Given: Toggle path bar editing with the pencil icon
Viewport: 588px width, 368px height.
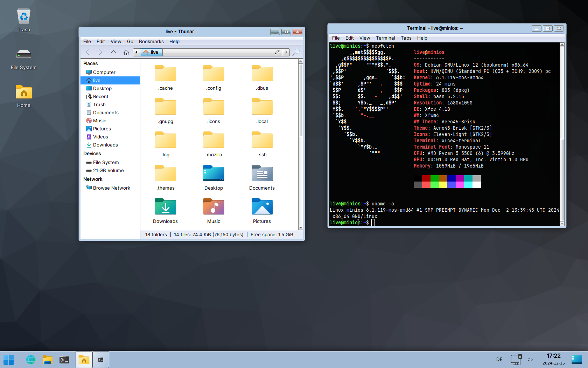Looking at the screenshot, I should pyautogui.click(x=277, y=52).
